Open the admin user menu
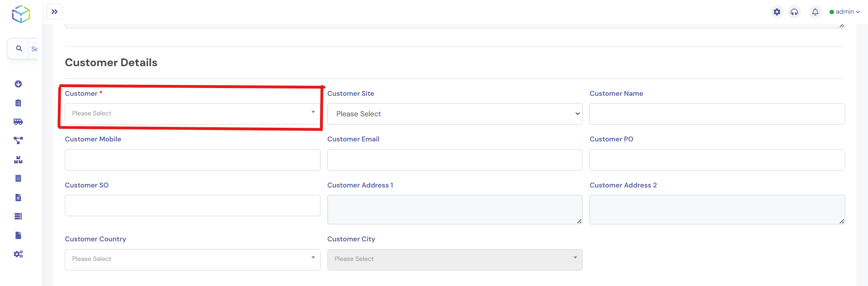 click(844, 12)
